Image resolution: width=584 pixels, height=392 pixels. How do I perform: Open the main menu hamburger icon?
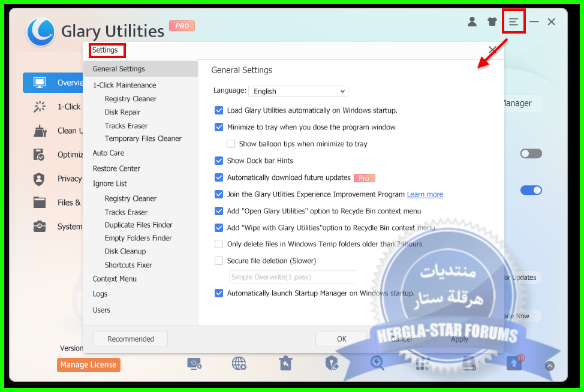[514, 22]
